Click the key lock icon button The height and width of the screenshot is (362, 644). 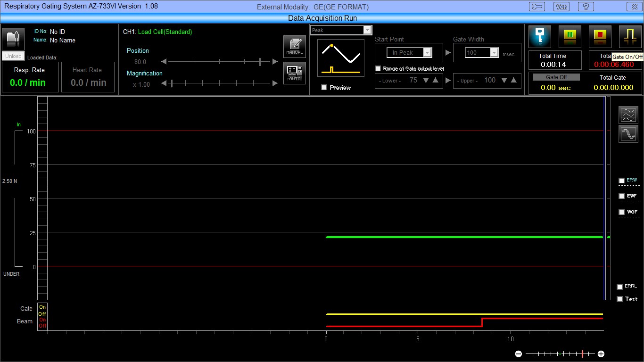[540, 37]
